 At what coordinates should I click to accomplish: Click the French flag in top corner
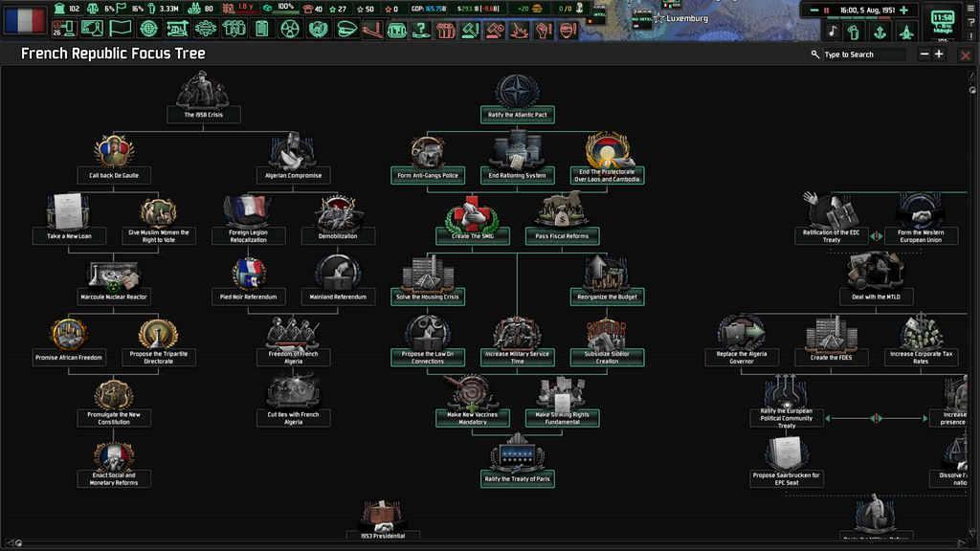(25, 19)
